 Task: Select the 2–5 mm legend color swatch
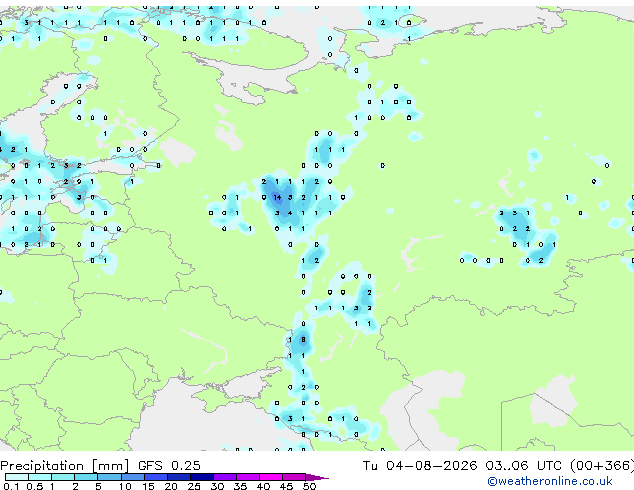tap(86, 477)
